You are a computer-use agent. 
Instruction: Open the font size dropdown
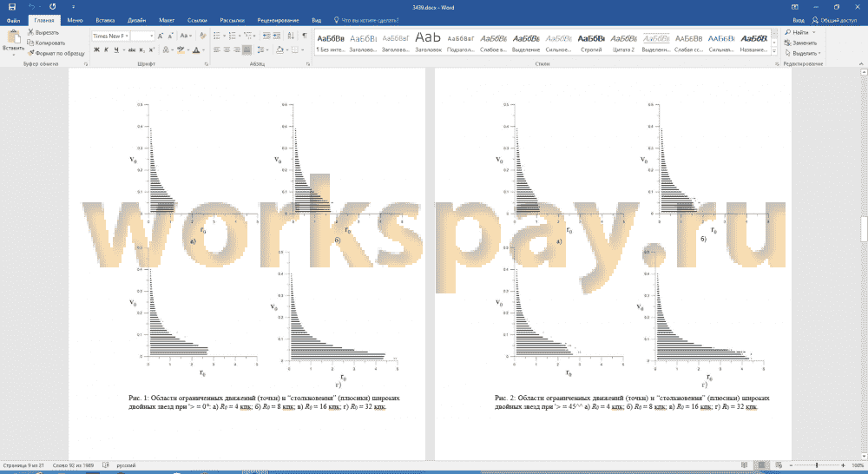click(152, 36)
